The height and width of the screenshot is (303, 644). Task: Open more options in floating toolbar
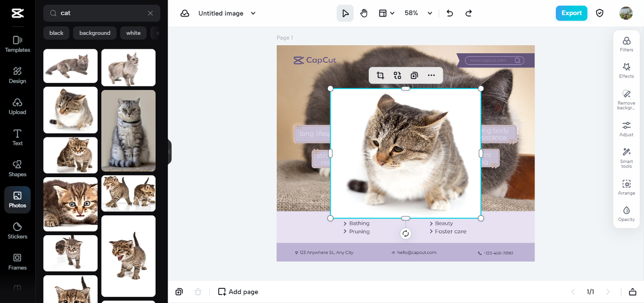[431, 75]
